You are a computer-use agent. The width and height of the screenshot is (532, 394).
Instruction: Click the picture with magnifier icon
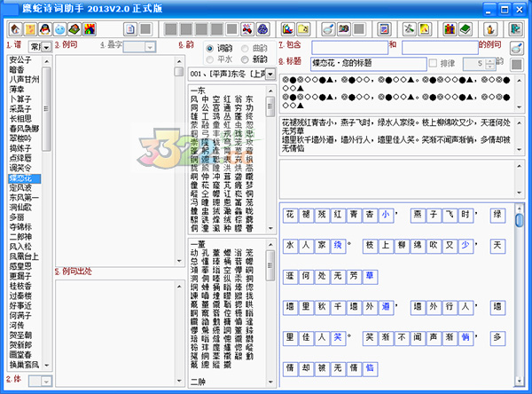287,29
